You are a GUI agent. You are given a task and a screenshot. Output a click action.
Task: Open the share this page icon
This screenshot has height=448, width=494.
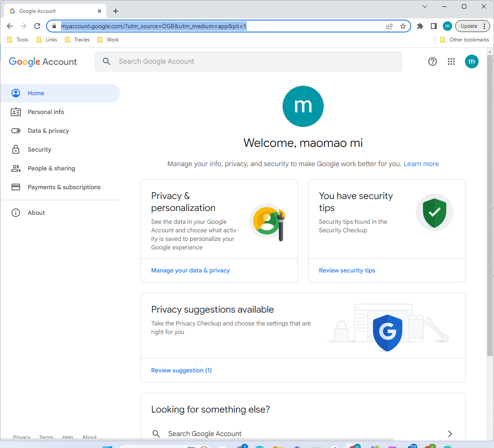click(x=389, y=26)
